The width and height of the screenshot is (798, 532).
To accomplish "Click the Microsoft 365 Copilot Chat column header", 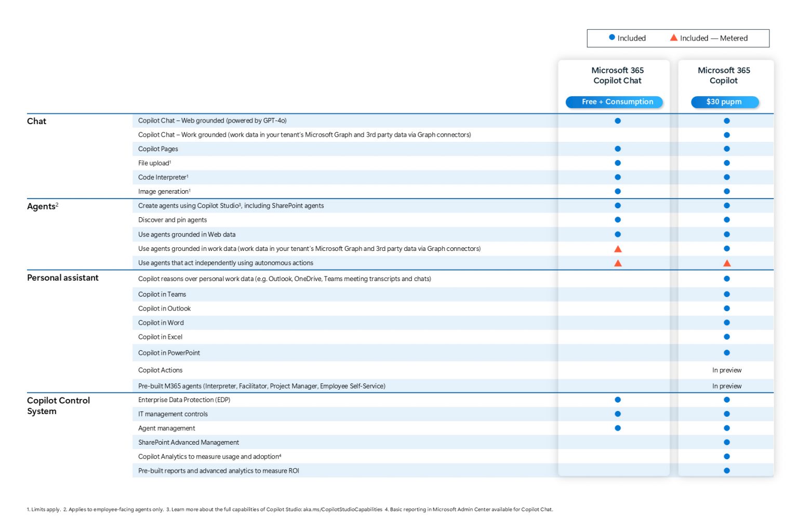I will [x=617, y=75].
